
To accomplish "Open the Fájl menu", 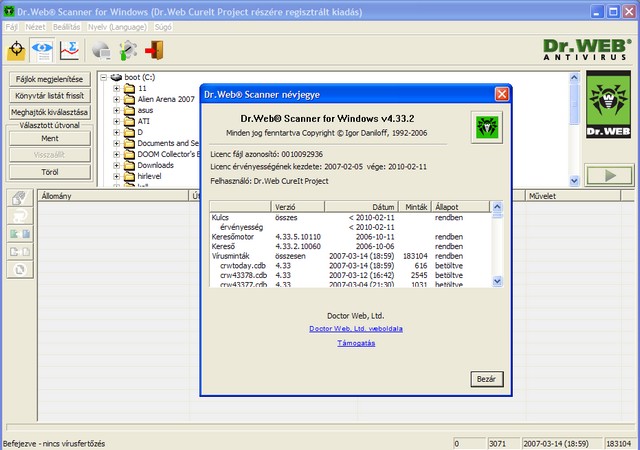I will [x=11, y=27].
